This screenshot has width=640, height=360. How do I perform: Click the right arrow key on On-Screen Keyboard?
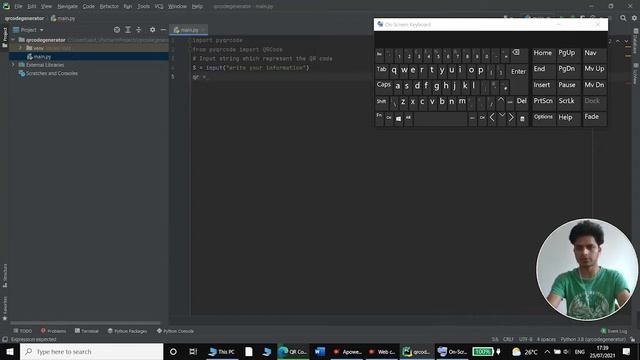[511, 119]
